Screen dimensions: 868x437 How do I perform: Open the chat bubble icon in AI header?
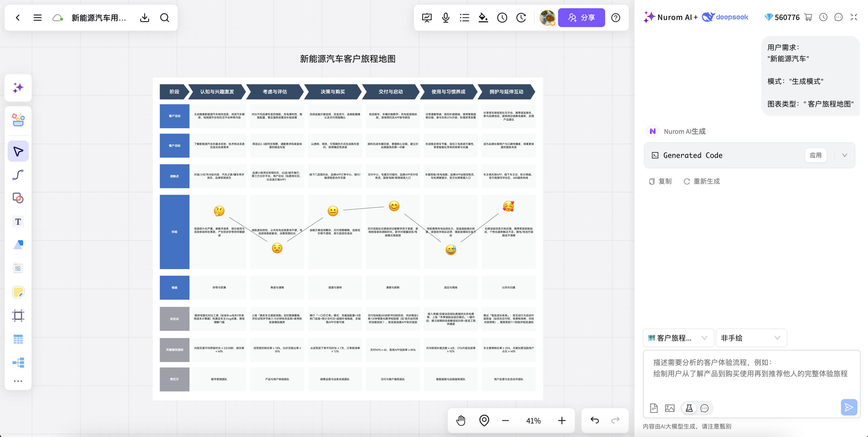(838, 17)
